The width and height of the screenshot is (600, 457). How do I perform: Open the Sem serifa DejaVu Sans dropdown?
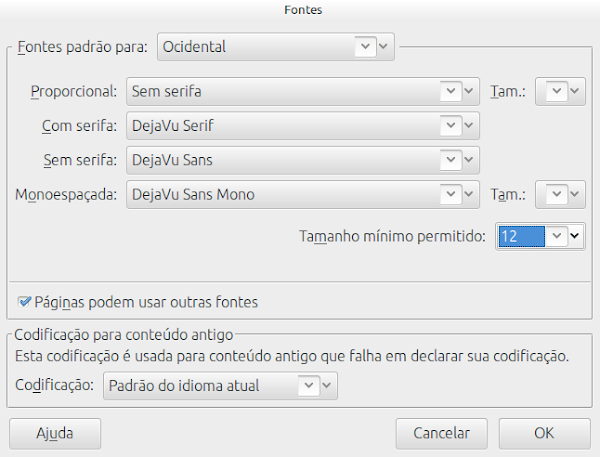(303, 160)
